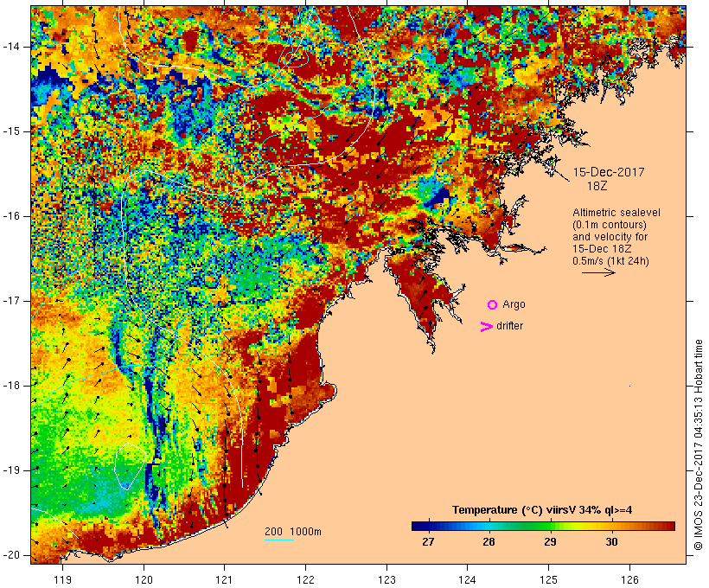Click the '0.5m/s (1kt 24h)' scale text
709x588 pixels.
point(610,261)
